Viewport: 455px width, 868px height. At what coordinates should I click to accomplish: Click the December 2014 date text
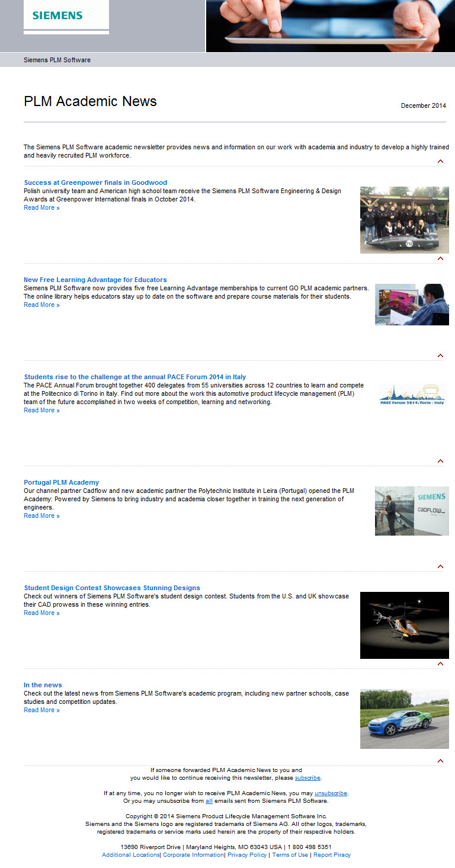(423, 105)
